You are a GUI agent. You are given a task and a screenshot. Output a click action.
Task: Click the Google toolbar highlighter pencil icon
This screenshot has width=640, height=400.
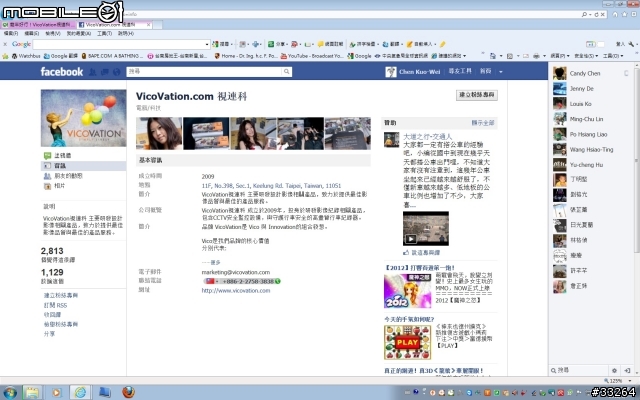click(442, 44)
